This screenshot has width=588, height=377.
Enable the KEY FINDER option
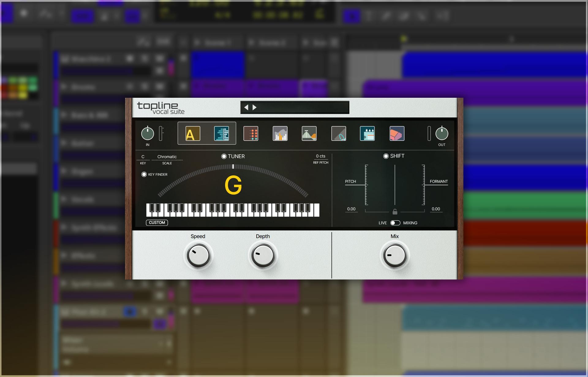coord(144,174)
